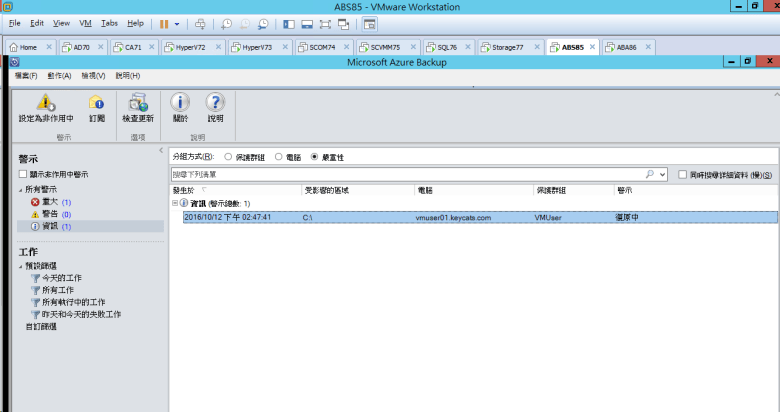Select the 重大 critical alerts item
Screen dimensions: 780x412
pos(49,202)
